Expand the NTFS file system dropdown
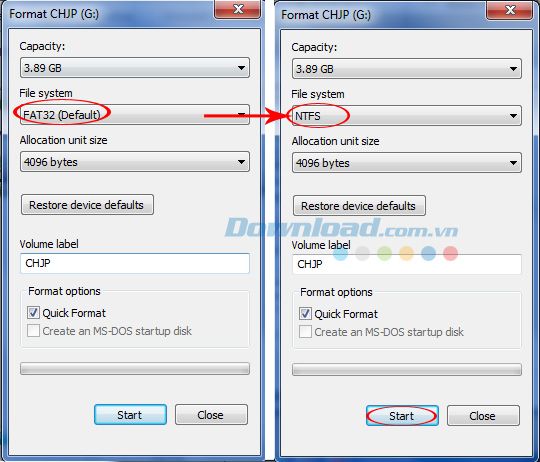 [x=407, y=115]
